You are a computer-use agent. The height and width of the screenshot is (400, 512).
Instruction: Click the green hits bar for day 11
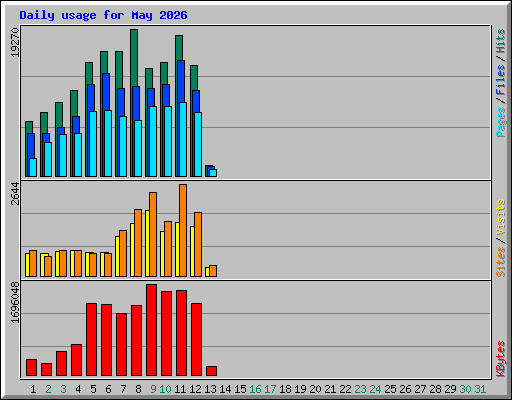point(179,48)
